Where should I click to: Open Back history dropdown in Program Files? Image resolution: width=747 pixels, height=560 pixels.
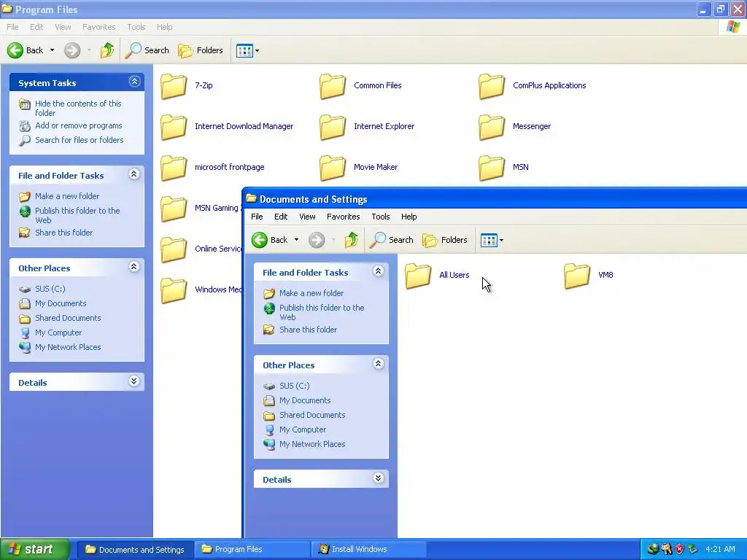(52, 50)
